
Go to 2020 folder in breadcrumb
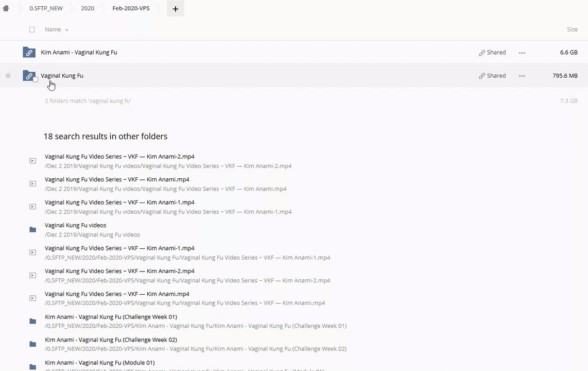(88, 8)
